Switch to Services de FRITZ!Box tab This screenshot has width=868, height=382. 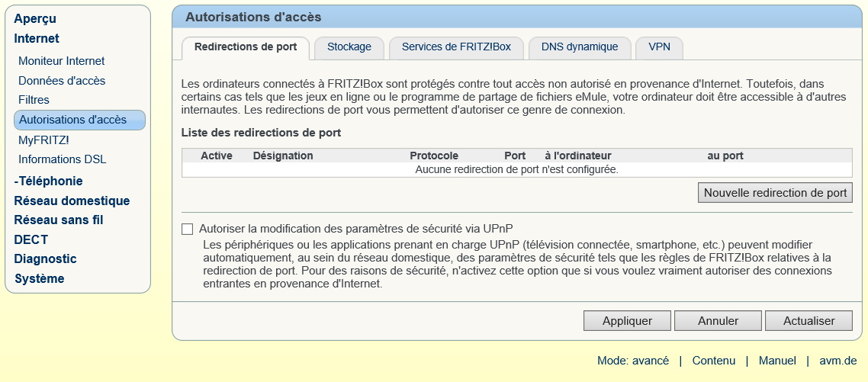(456, 47)
